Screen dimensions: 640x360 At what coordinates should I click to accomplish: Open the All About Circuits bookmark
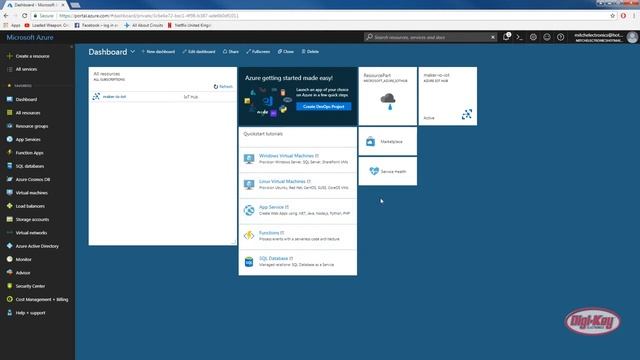tap(144, 25)
